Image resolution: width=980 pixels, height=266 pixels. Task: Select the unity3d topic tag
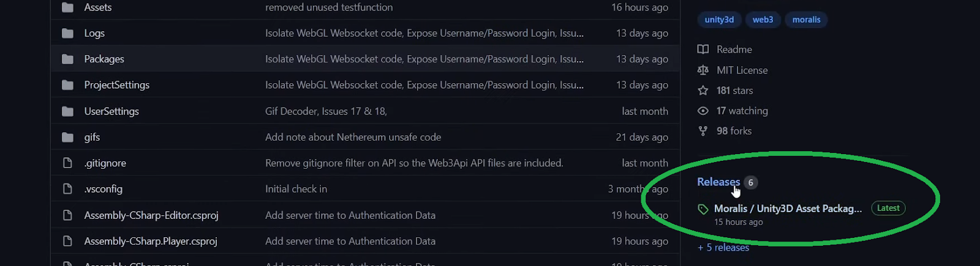point(719,20)
